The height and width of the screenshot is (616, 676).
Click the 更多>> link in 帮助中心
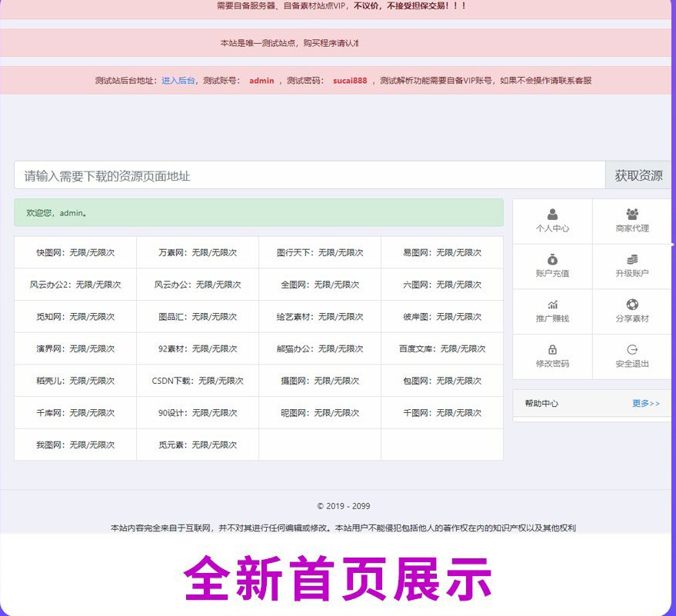coord(645,404)
